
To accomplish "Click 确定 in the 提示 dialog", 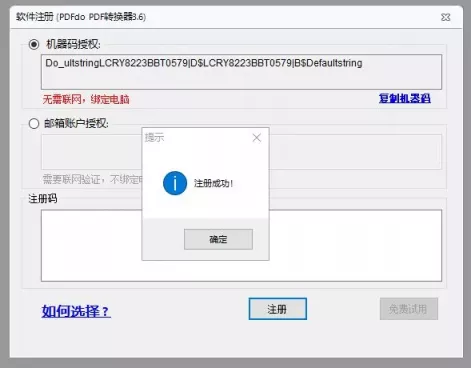I will 218,239.
